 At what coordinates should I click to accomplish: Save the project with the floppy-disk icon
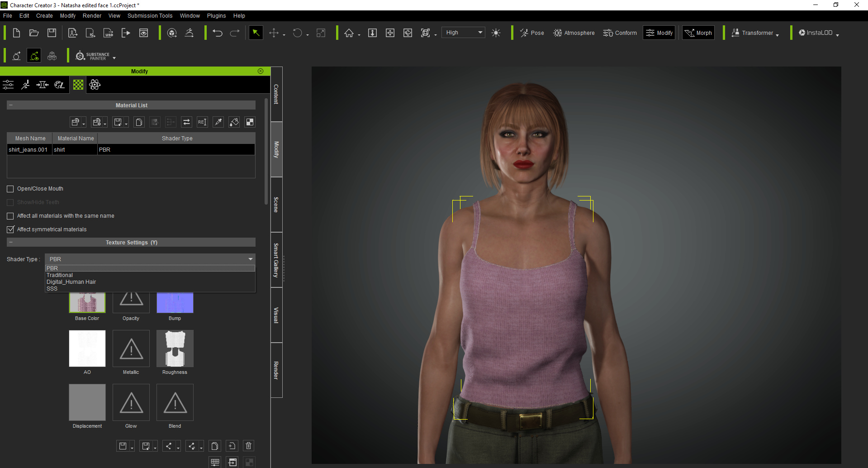[52, 33]
